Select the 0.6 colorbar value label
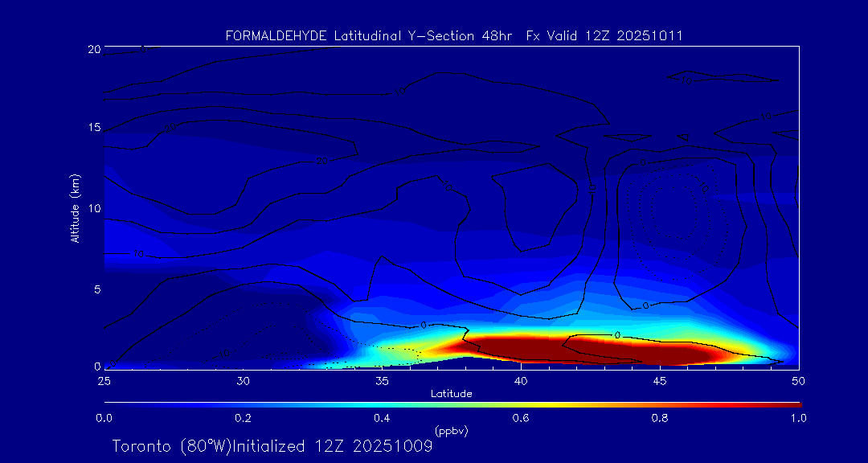This screenshot has height=463, width=868. pyautogui.click(x=521, y=418)
